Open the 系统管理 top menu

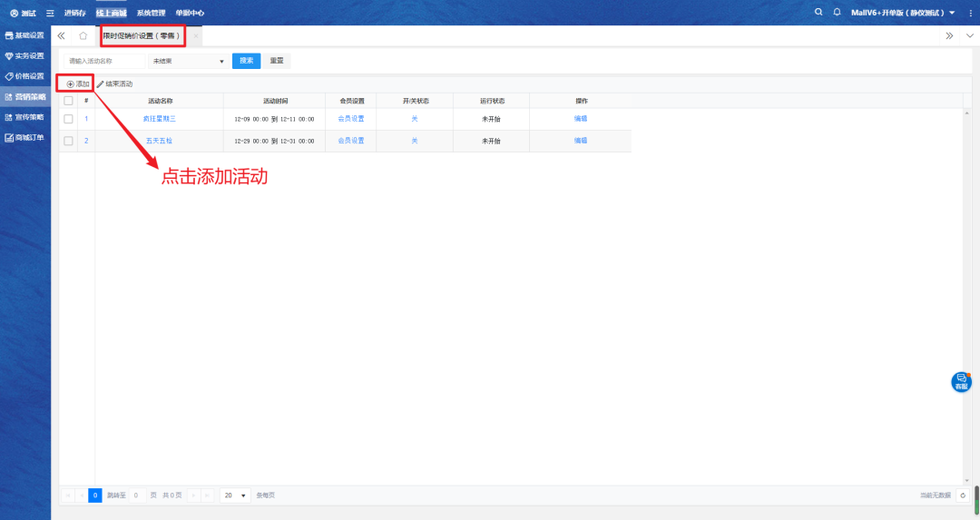click(x=151, y=13)
